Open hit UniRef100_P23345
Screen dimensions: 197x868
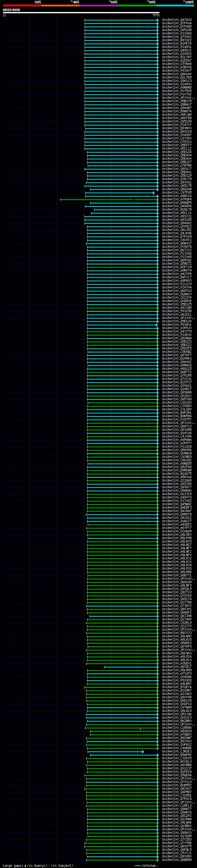pyautogui.click(x=176, y=257)
